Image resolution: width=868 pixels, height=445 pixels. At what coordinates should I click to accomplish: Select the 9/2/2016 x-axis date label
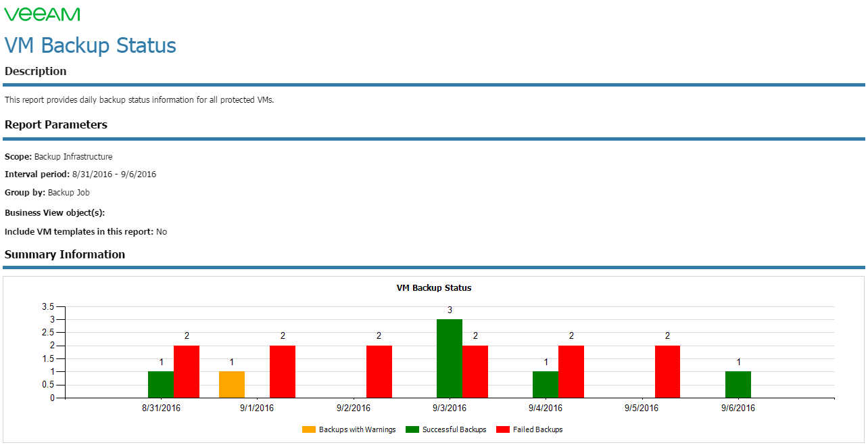point(354,408)
